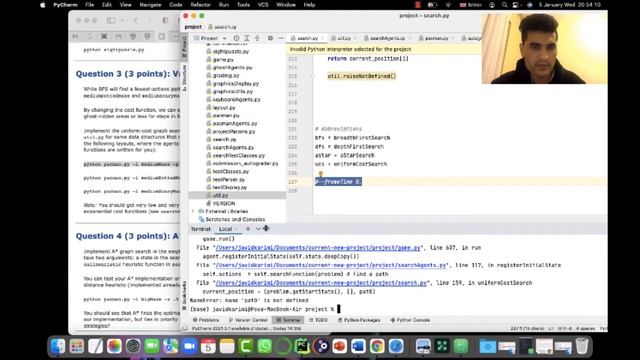Toggle the Structure side panel strip button

pos(184,77)
